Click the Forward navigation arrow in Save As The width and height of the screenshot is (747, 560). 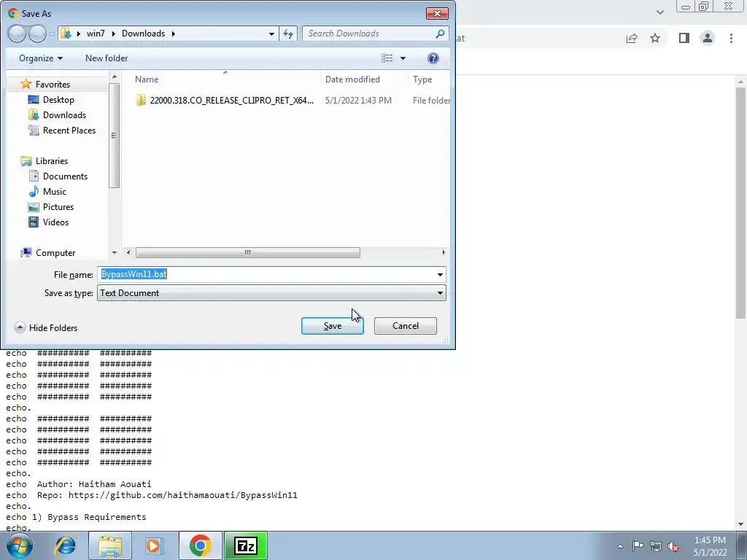point(37,34)
